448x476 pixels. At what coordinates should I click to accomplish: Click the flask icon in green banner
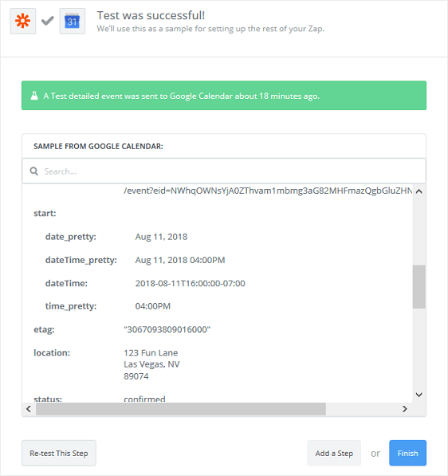(x=34, y=96)
